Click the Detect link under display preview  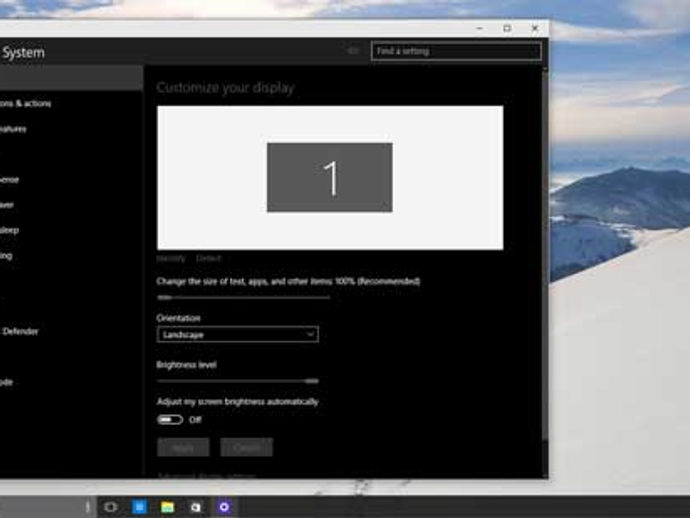(x=209, y=258)
